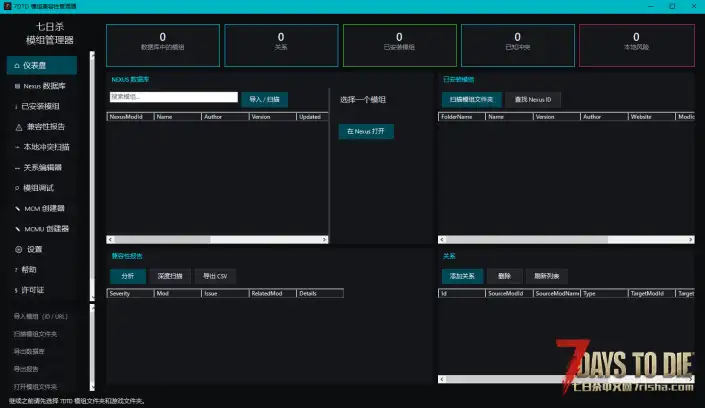Open the 许可证 sidebar entry
This screenshot has height=408, width=705.
42,290
